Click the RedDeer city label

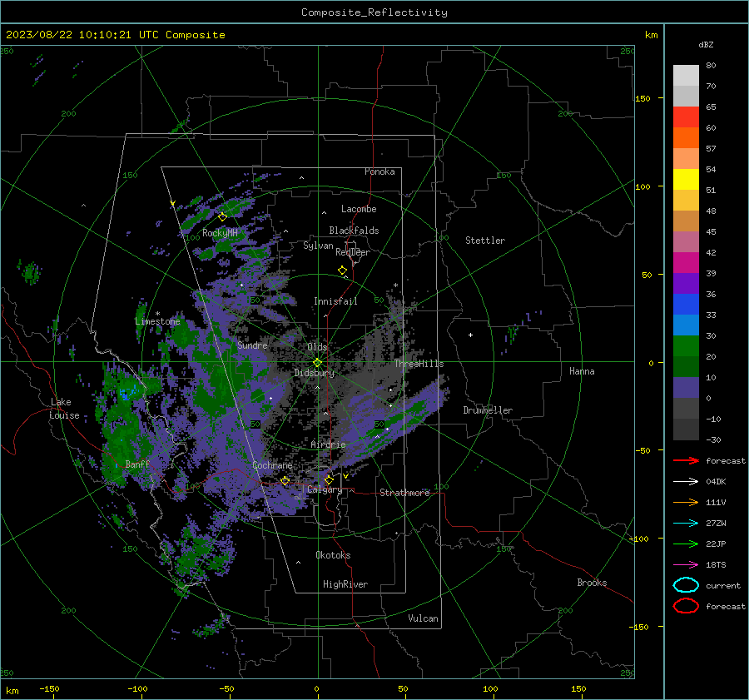click(x=353, y=252)
